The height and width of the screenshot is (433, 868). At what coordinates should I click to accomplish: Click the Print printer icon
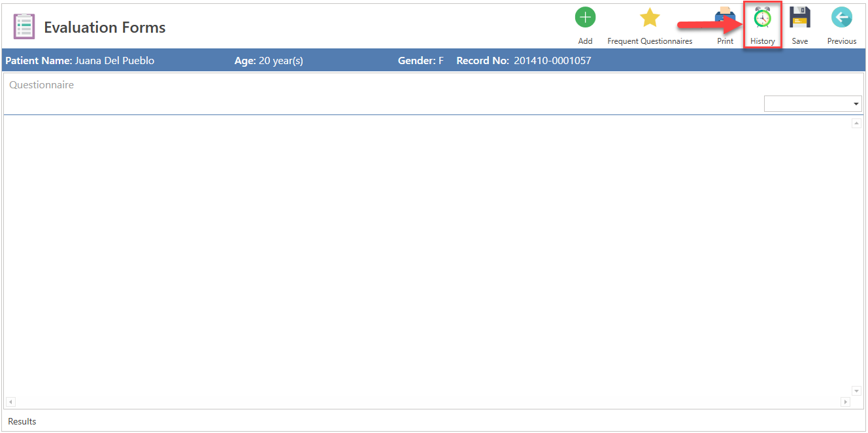[x=725, y=18]
